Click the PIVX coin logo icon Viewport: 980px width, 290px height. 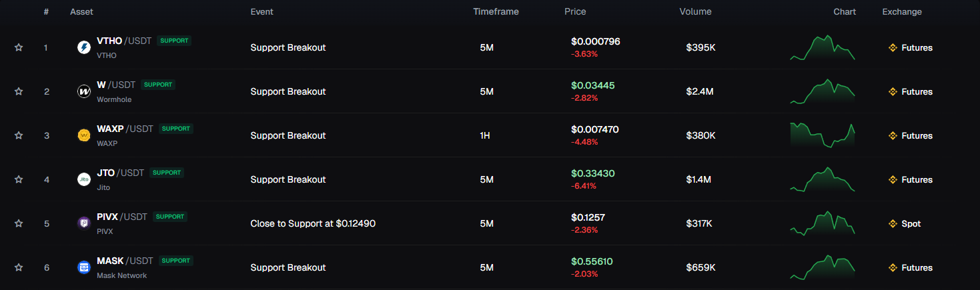(84, 223)
